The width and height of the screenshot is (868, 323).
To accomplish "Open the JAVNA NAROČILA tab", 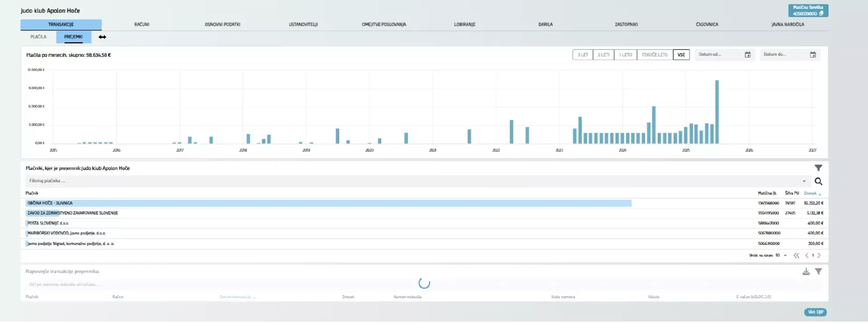I will [x=788, y=24].
